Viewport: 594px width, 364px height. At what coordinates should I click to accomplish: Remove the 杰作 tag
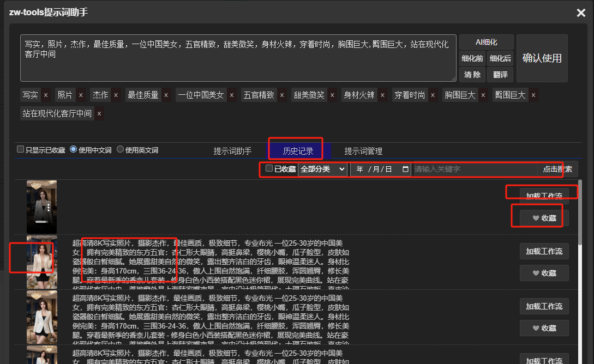click(116, 95)
